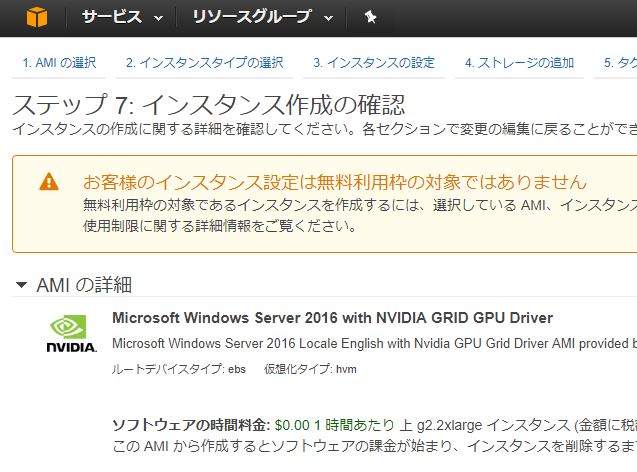Go to the partially visible step 5 tab
Viewport: 637px width, 472px height.
click(x=620, y=63)
